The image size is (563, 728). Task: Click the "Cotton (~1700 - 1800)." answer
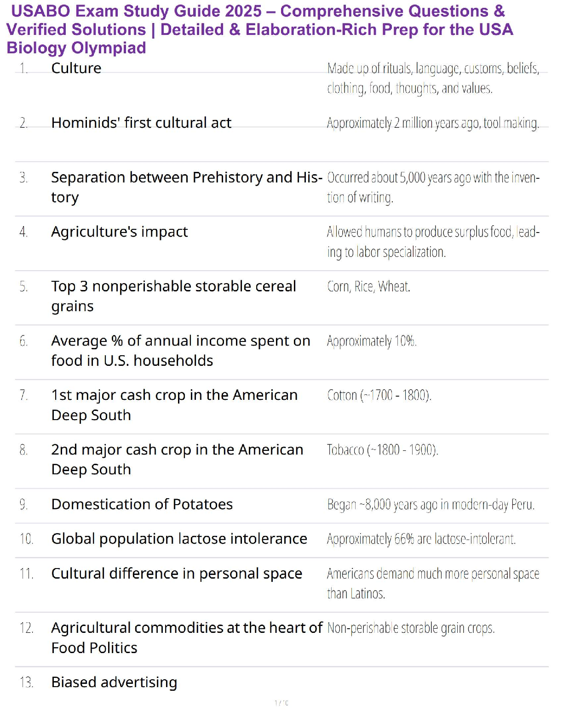tap(379, 395)
